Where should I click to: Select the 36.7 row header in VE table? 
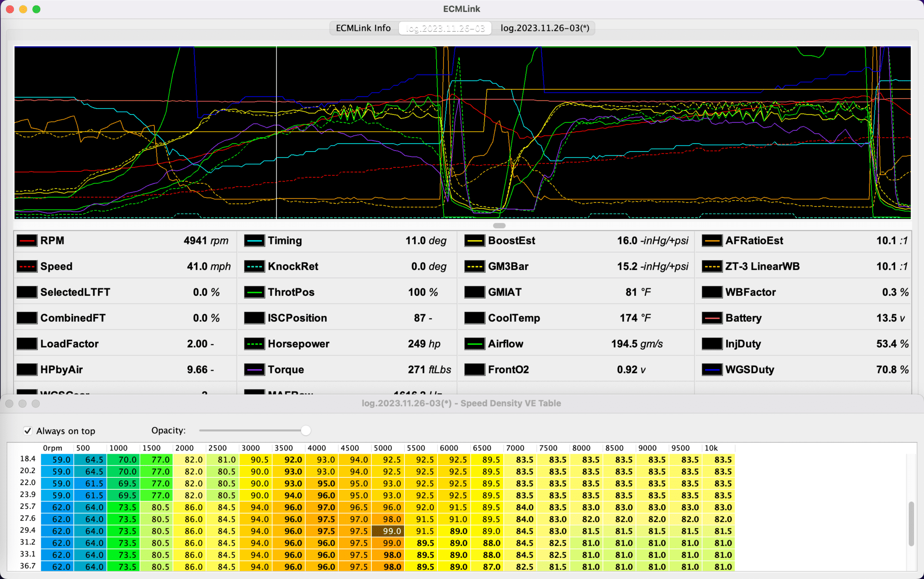pos(28,566)
